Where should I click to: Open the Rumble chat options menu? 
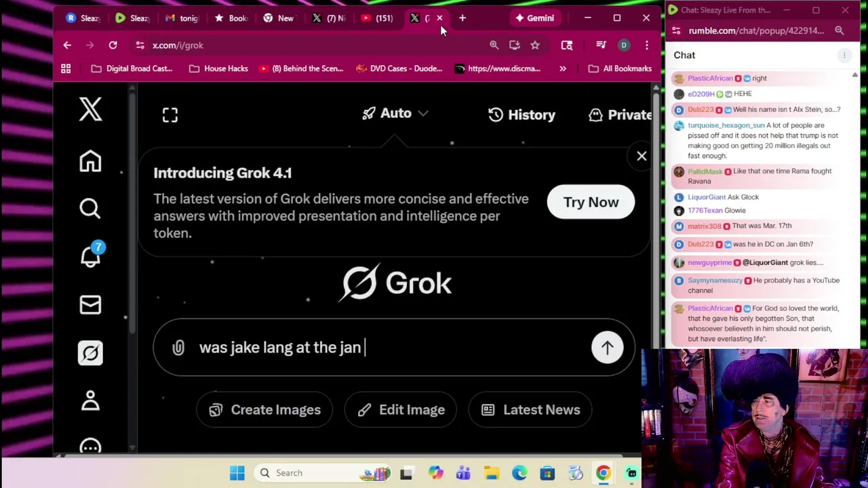[844, 55]
